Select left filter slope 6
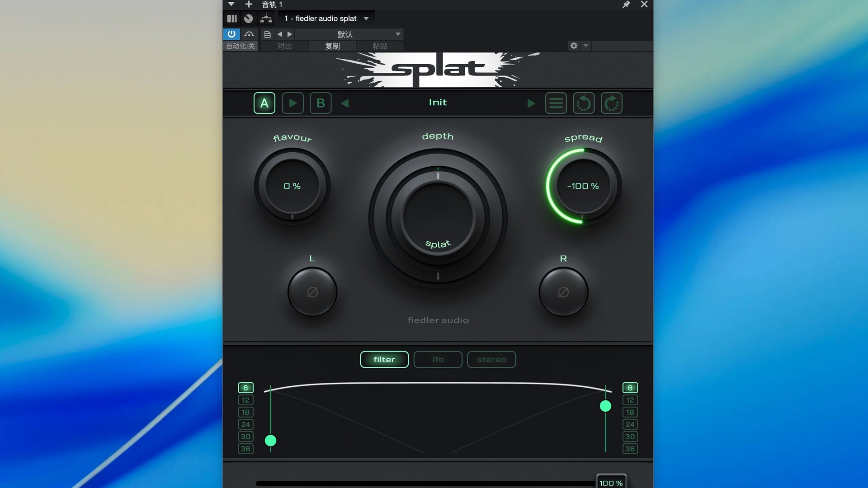This screenshot has height=488, width=868. (x=245, y=388)
